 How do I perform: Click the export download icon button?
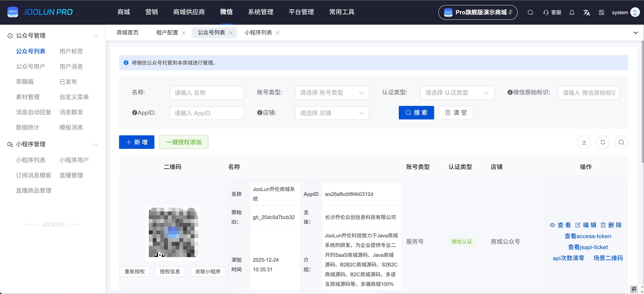[x=584, y=142]
